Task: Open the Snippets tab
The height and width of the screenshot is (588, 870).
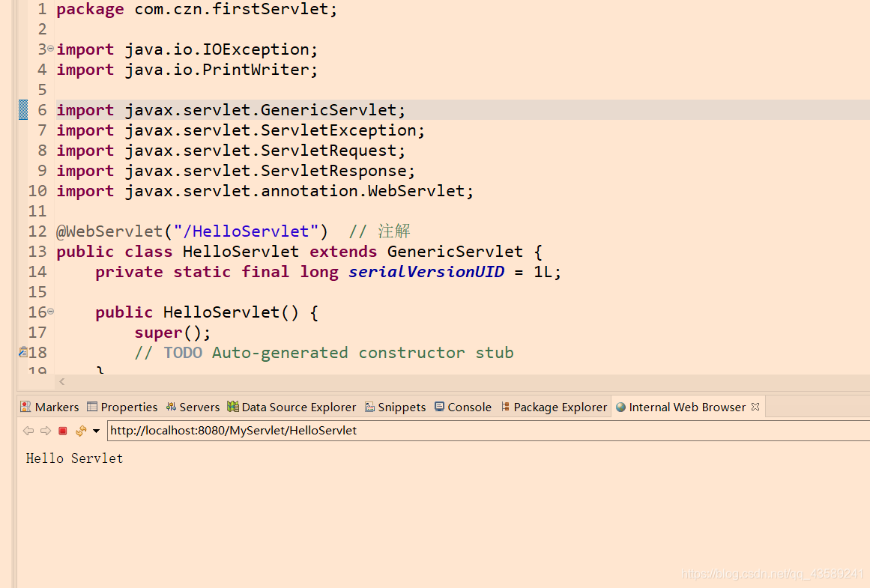Action: 396,407
